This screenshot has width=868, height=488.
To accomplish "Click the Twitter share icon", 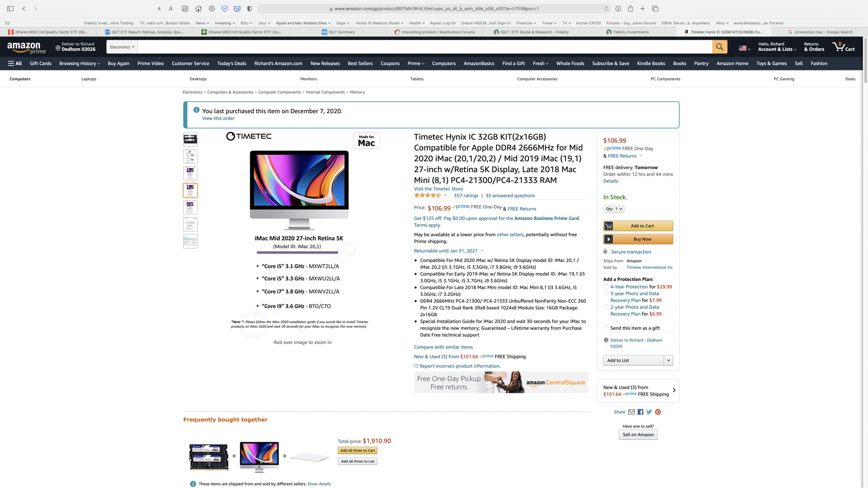I will point(649,412).
